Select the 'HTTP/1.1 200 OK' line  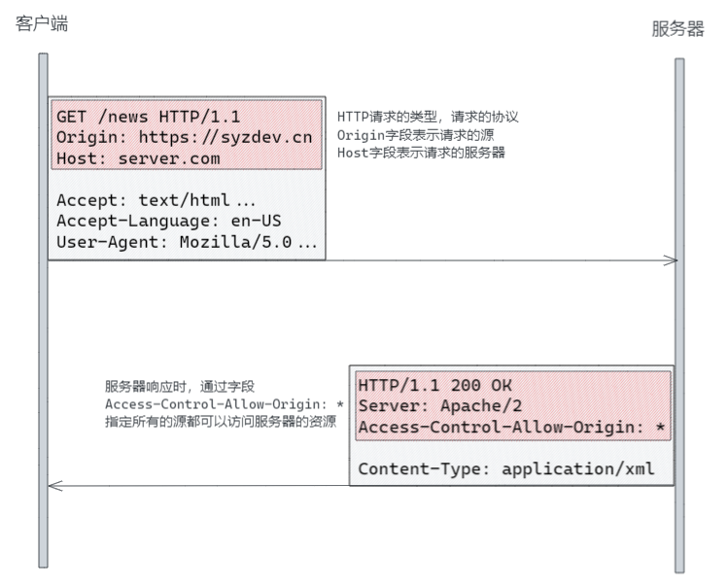435,385
